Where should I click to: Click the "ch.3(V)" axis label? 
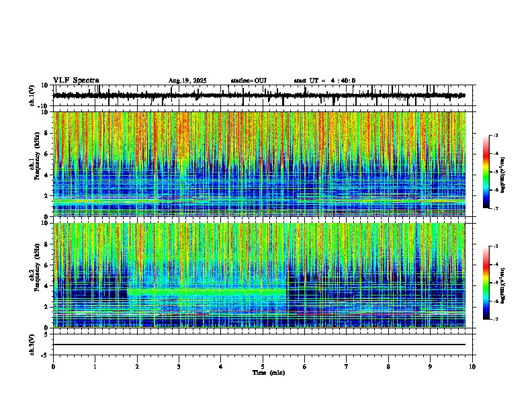click(32, 345)
